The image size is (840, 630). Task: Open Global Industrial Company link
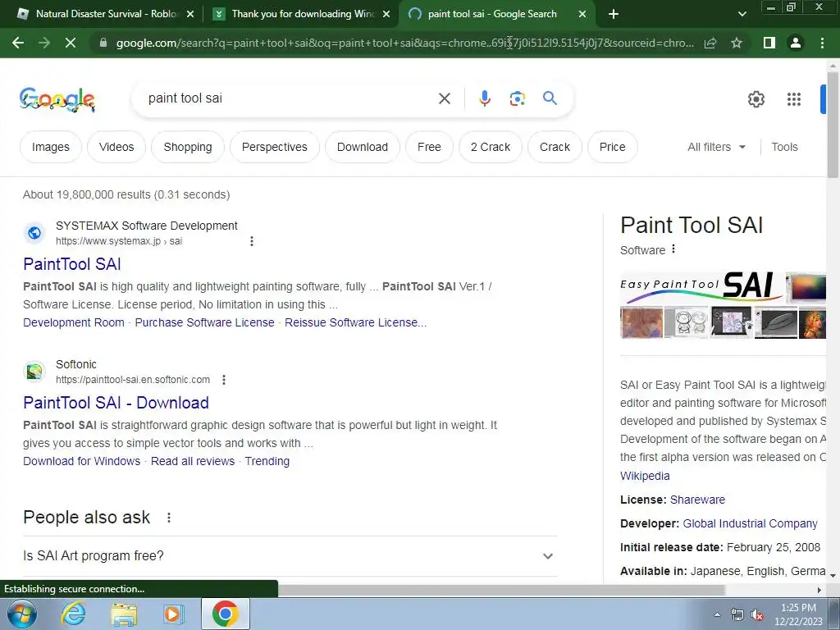tap(750, 523)
